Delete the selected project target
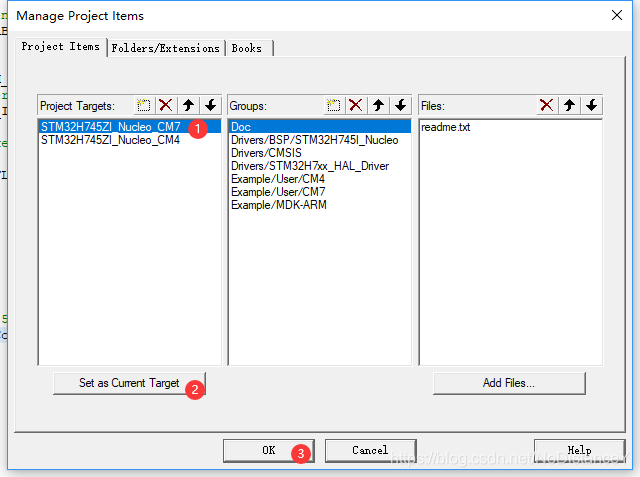This screenshot has height=477, width=640. (x=166, y=105)
